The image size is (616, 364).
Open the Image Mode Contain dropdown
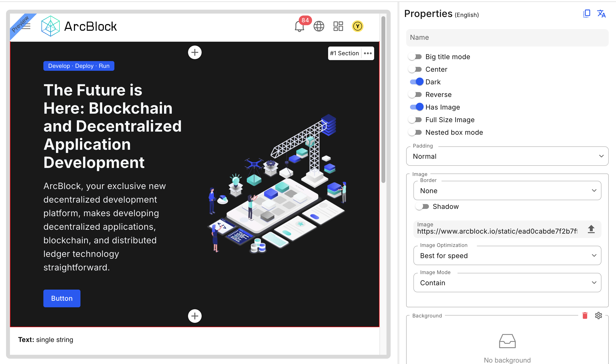[507, 283]
